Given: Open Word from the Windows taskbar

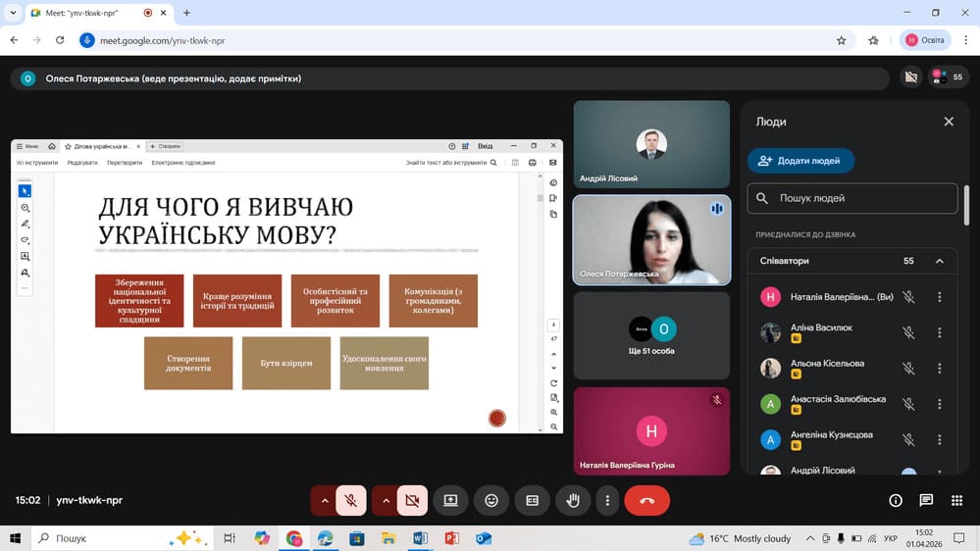Looking at the screenshot, I should 420,538.
